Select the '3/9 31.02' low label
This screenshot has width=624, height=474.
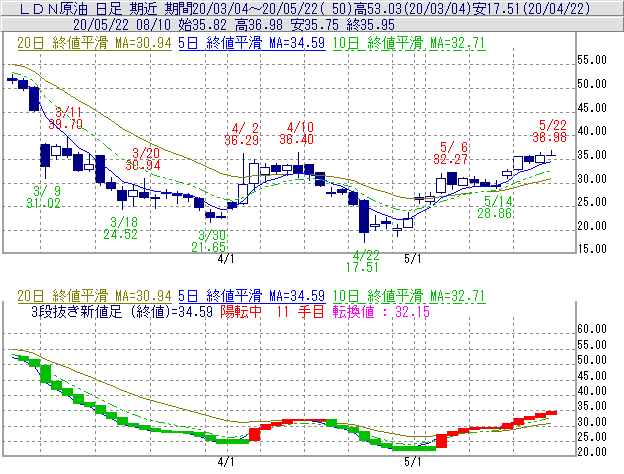pos(43,197)
